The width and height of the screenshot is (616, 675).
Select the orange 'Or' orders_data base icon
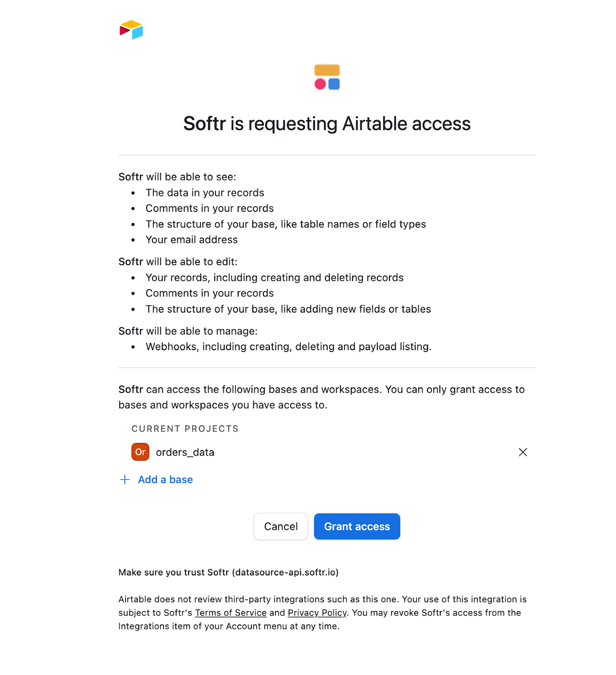pyautogui.click(x=140, y=452)
